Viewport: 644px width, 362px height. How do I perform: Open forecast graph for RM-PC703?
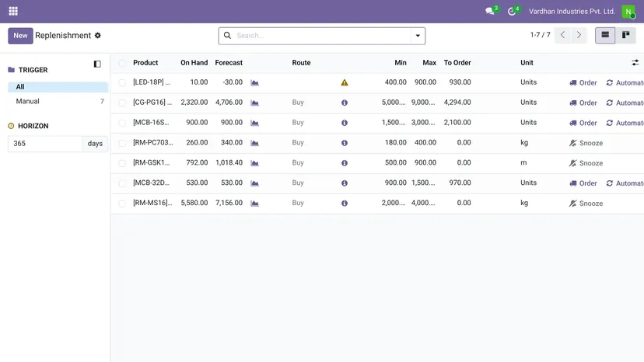pos(254,143)
